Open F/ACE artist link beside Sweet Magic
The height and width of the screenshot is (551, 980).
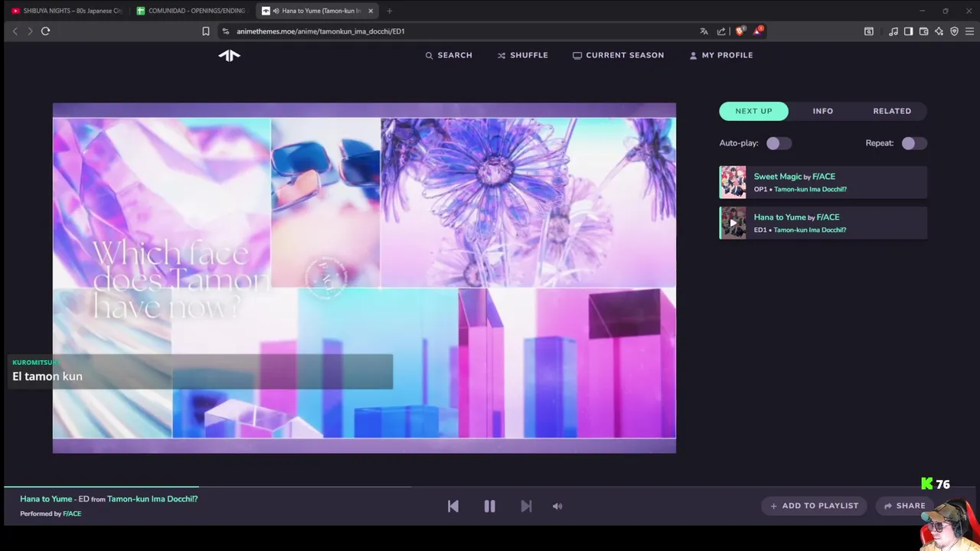[x=824, y=176]
